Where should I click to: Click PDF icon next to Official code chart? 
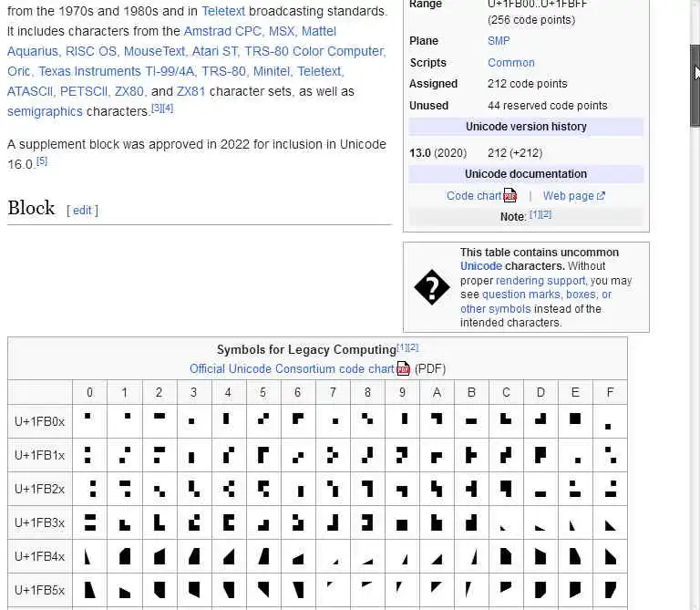pyautogui.click(x=403, y=368)
